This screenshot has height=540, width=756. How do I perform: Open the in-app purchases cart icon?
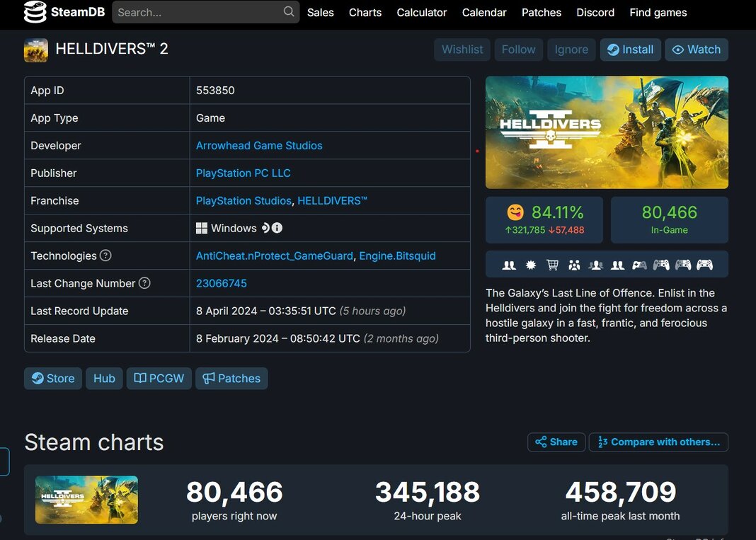tap(553, 264)
